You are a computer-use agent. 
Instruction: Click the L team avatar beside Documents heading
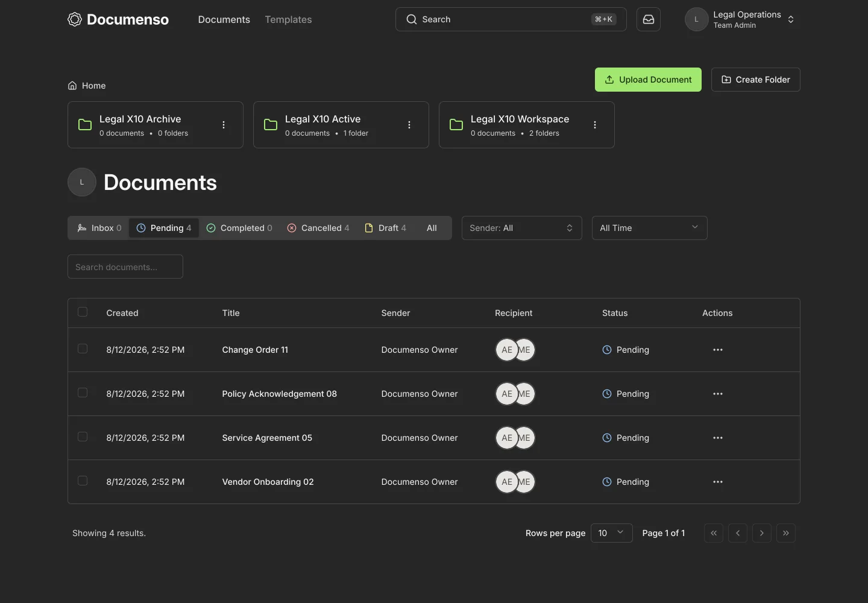point(82,182)
